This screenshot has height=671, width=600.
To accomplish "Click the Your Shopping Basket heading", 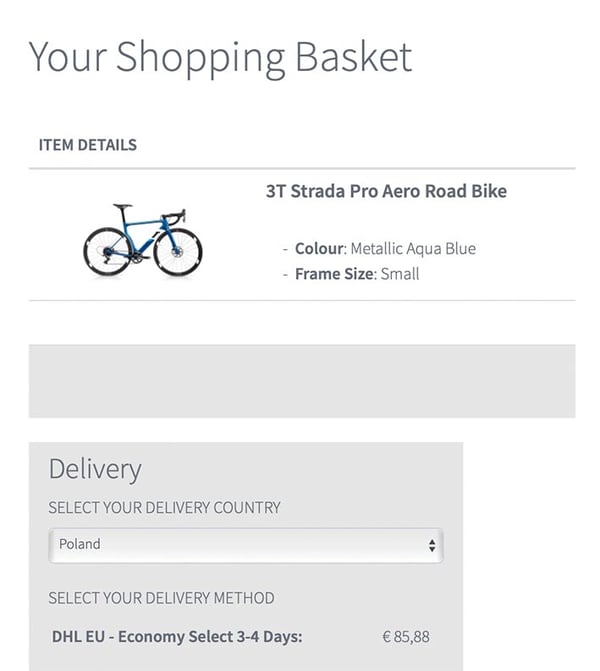I will tap(220, 57).
